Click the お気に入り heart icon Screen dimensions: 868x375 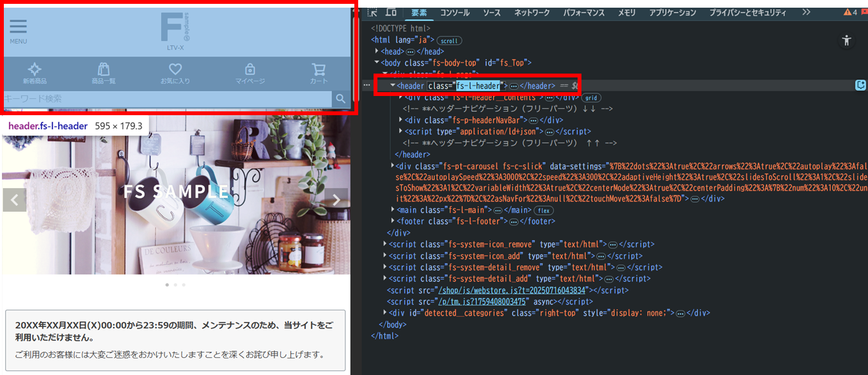pyautogui.click(x=175, y=70)
